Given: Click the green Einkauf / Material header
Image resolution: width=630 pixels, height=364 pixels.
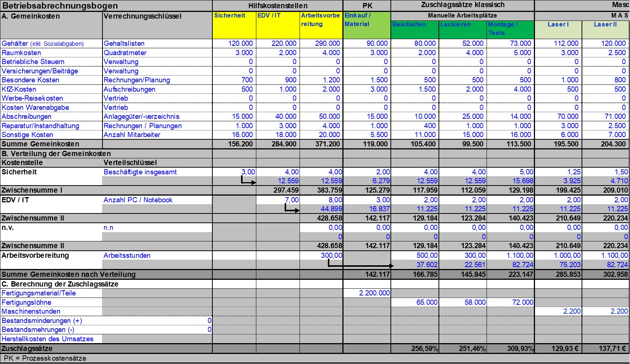Looking at the screenshot, I should (367, 25).
